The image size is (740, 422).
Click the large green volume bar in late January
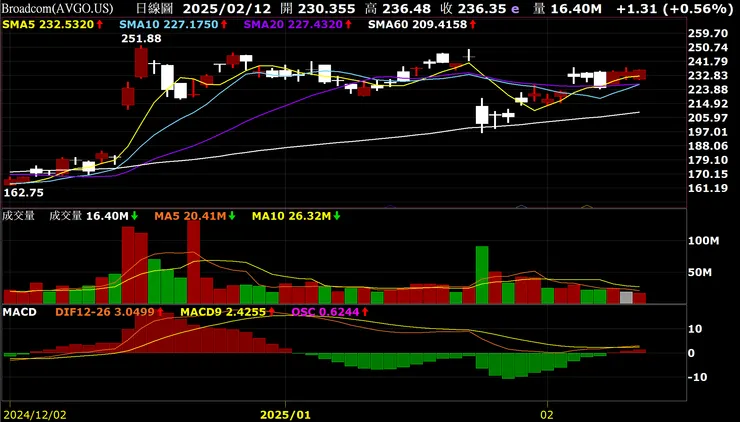pyautogui.click(x=482, y=275)
